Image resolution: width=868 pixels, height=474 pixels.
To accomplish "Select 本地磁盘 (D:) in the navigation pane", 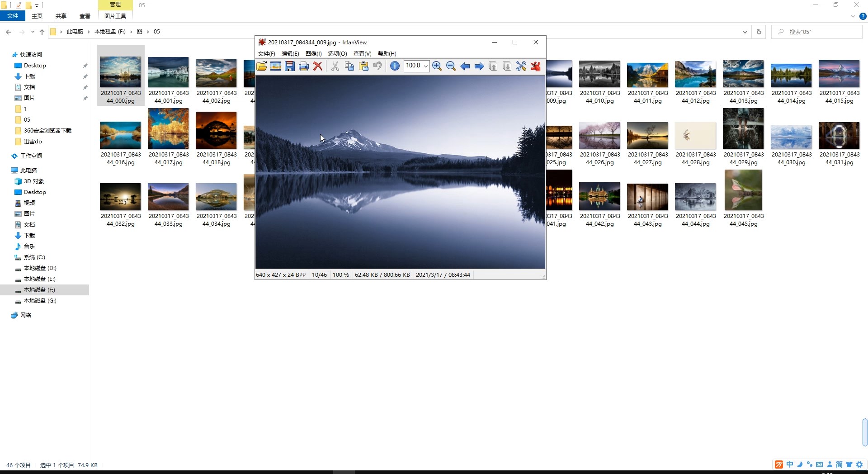I will (40, 268).
